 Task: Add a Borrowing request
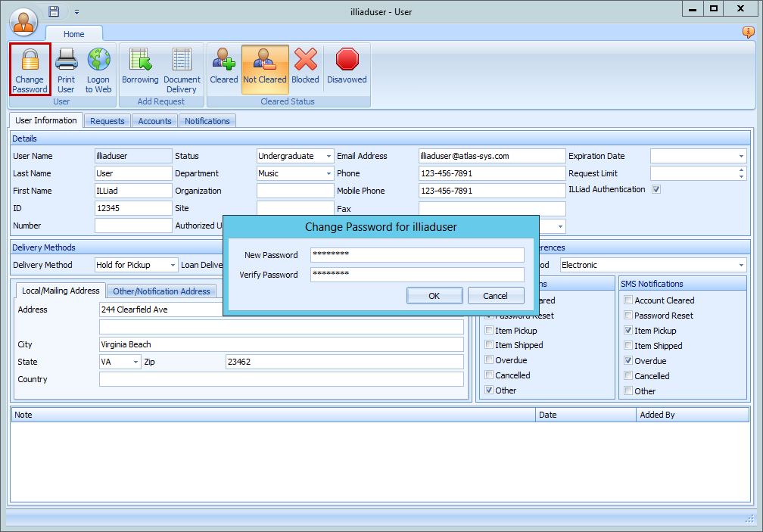click(140, 69)
